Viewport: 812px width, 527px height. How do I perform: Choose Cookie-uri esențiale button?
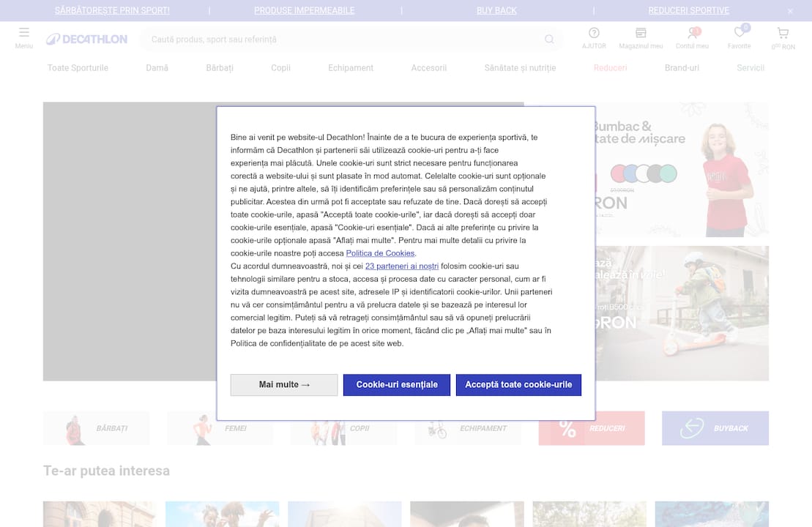pyautogui.click(x=397, y=385)
